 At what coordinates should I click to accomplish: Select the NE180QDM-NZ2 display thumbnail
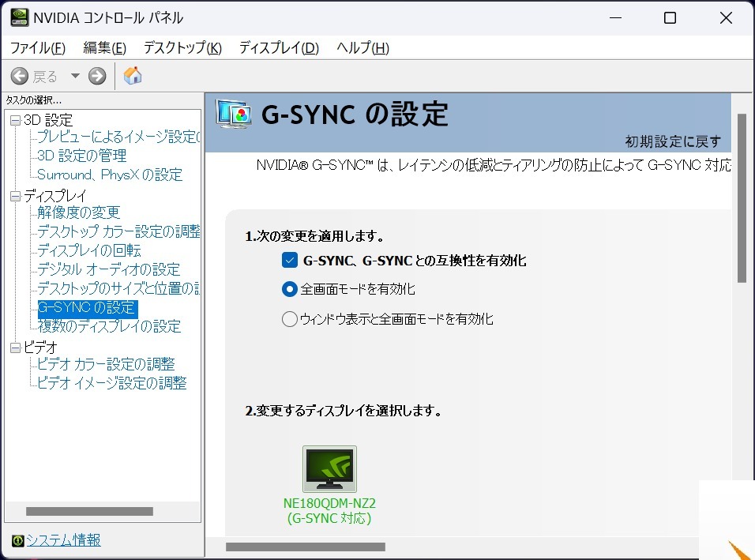tap(330, 469)
